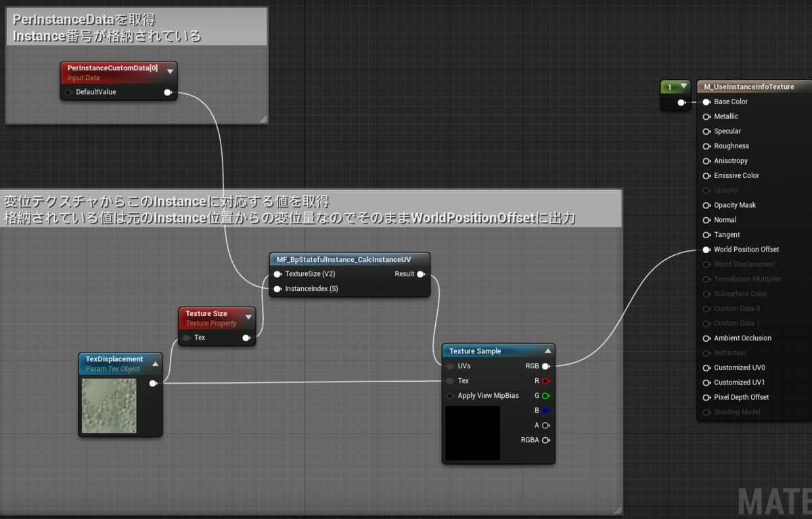Viewport: 812px width, 519px height.
Task: Click the TexDisplacement texture preview thumbnail
Action: [x=109, y=406]
